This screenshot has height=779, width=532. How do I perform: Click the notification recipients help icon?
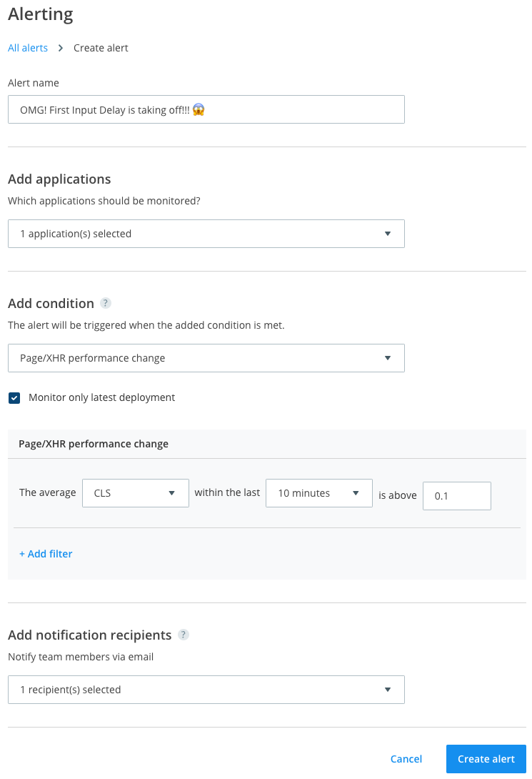(183, 635)
